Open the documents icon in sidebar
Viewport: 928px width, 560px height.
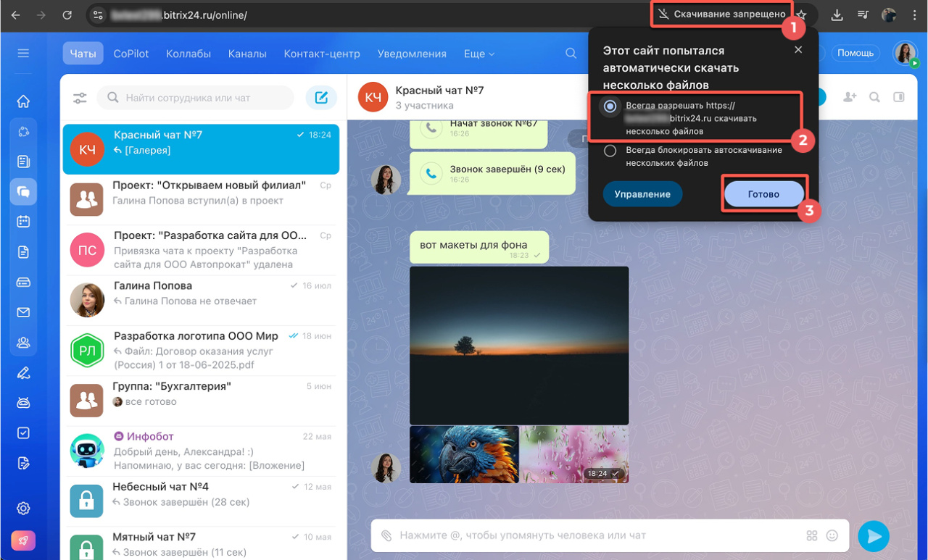coord(23,252)
